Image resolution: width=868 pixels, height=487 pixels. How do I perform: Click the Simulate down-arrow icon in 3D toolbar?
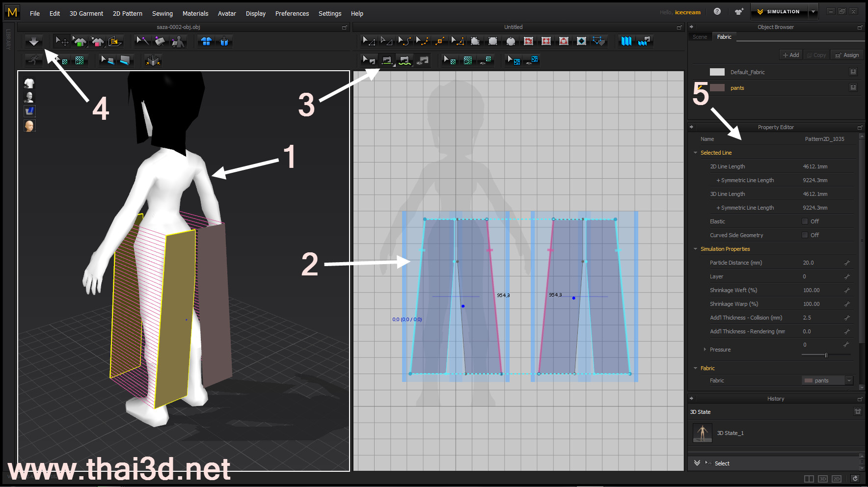(x=34, y=41)
